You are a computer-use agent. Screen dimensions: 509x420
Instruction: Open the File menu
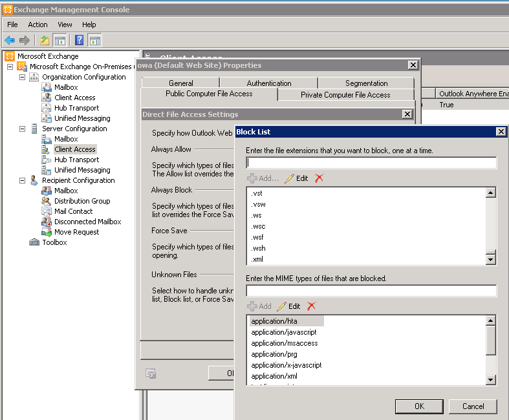[x=12, y=25]
